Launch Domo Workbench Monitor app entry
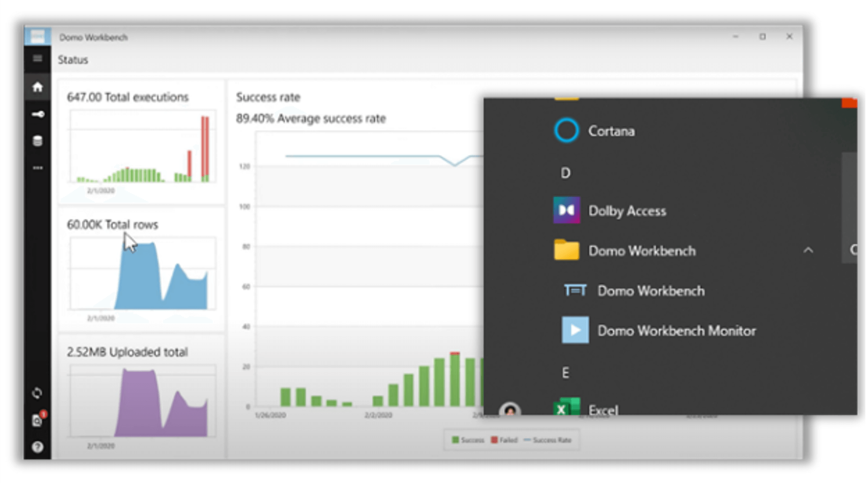Screen dimensions: 868x483 tap(675, 331)
